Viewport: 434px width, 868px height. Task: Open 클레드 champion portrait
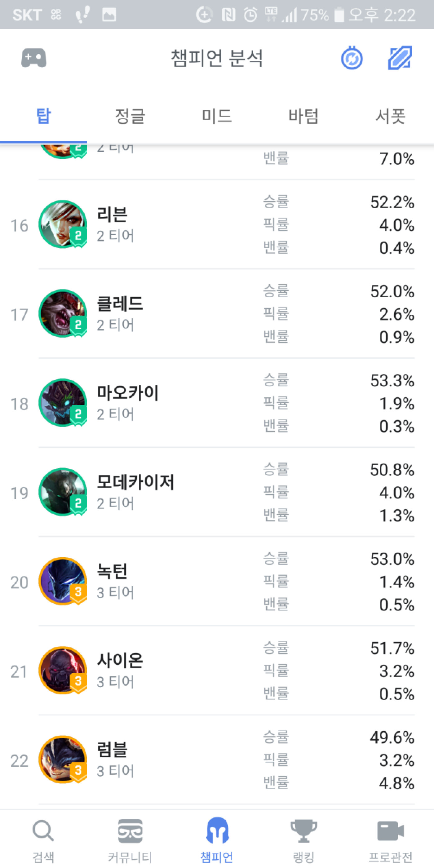coord(63,313)
